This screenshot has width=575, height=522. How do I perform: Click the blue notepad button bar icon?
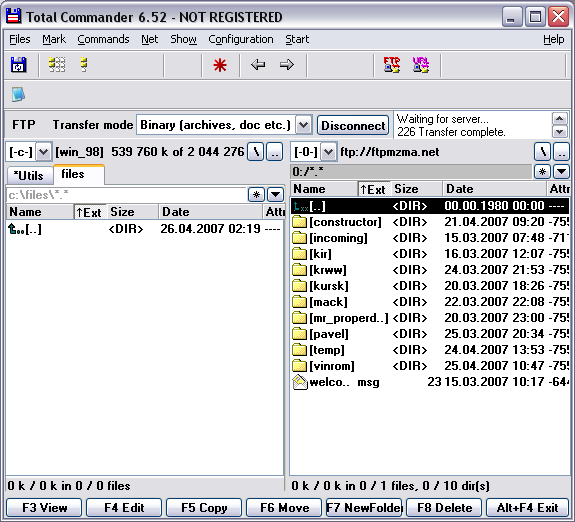coord(18,95)
